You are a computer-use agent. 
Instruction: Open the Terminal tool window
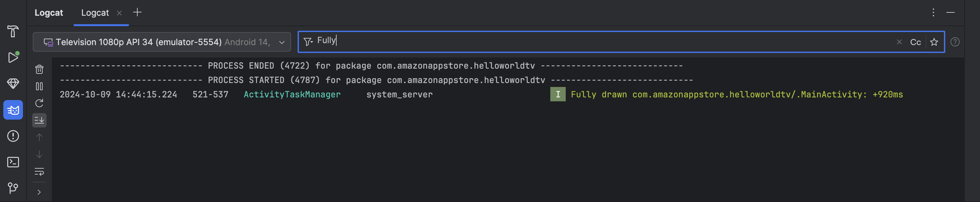click(13, 162)
